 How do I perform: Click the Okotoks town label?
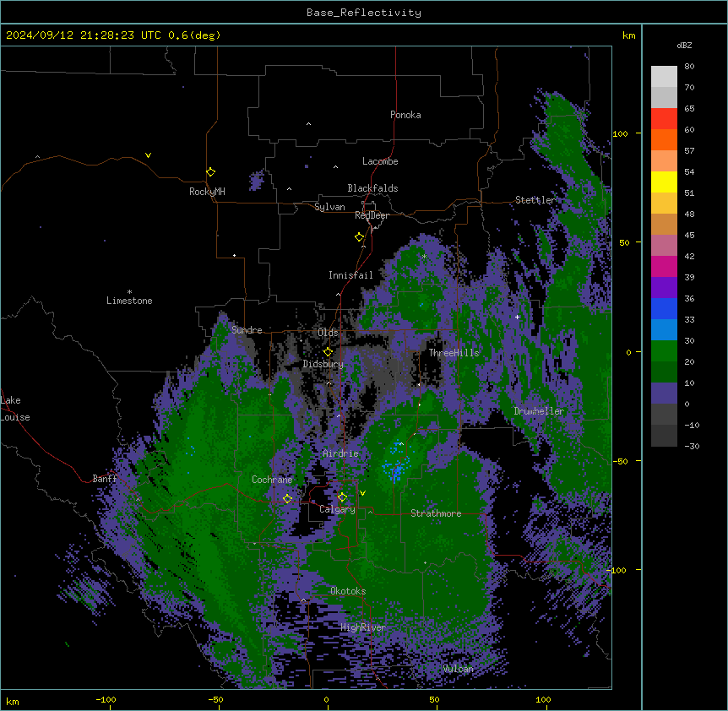pos(348,591)
